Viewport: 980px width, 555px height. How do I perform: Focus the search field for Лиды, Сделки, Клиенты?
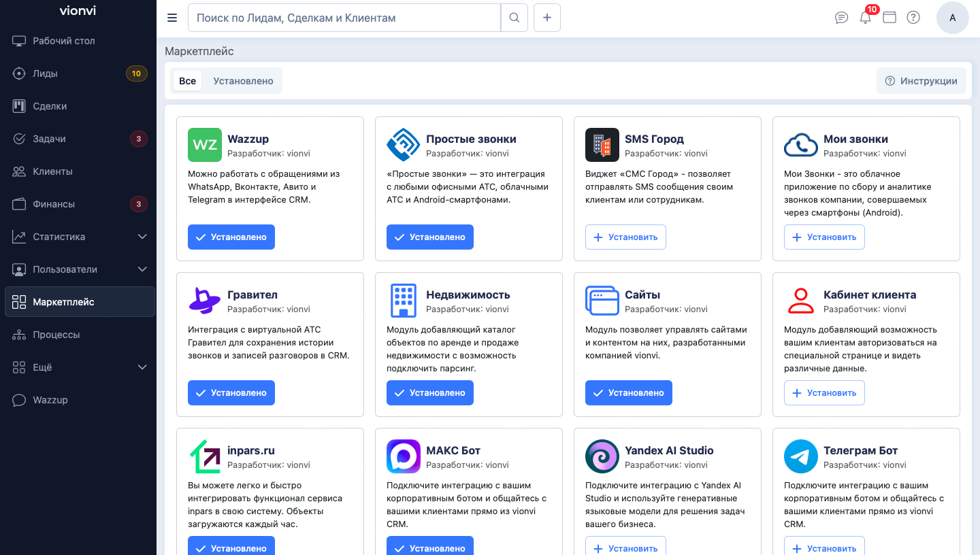[x=344, y=18]
